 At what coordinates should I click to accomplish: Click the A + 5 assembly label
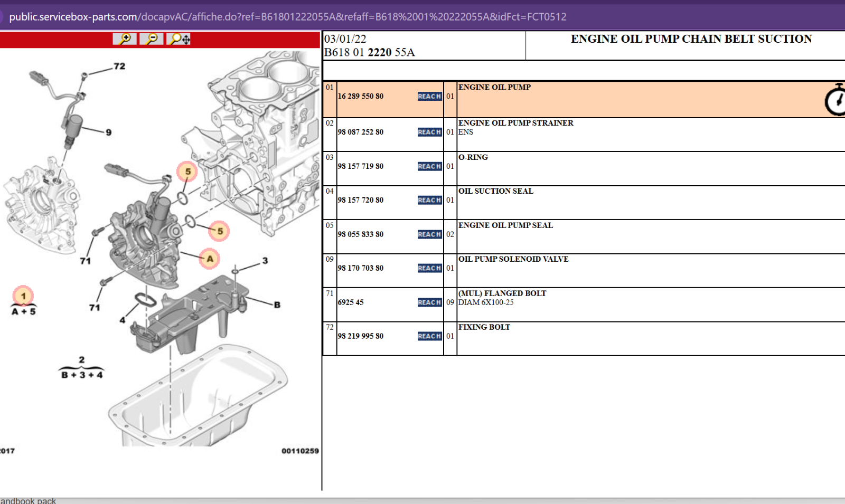(24, 312)
